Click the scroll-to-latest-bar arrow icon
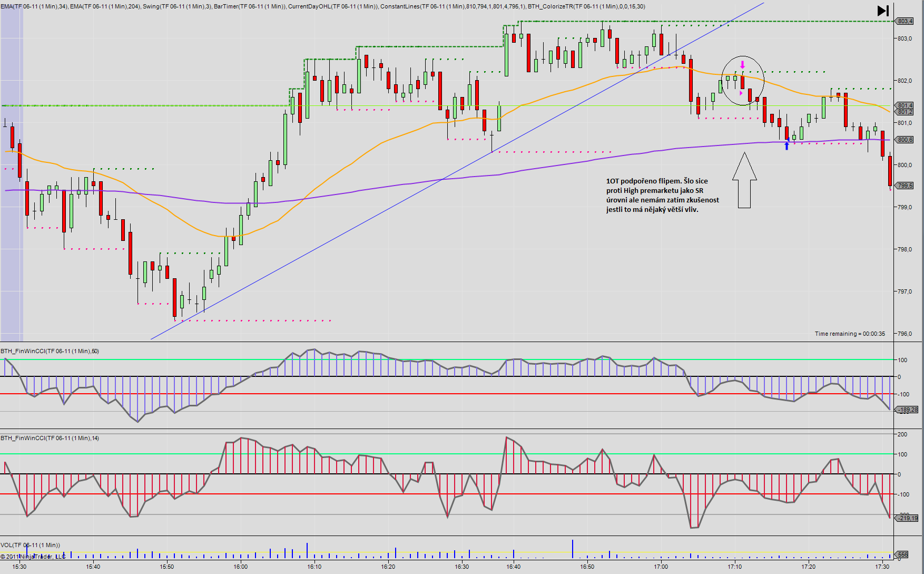This screenshot has height=574, width=924. [x=883, y=11]
